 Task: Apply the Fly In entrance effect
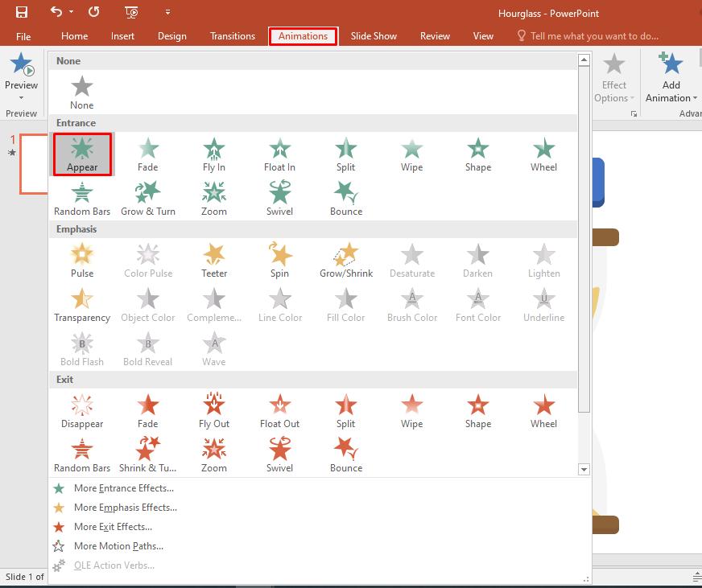[213, 154]
